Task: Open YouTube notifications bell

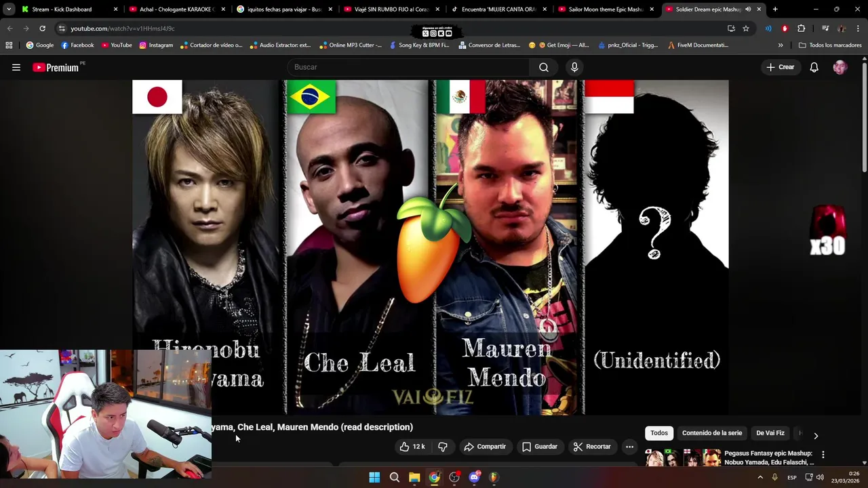Action: coord(814,67)
